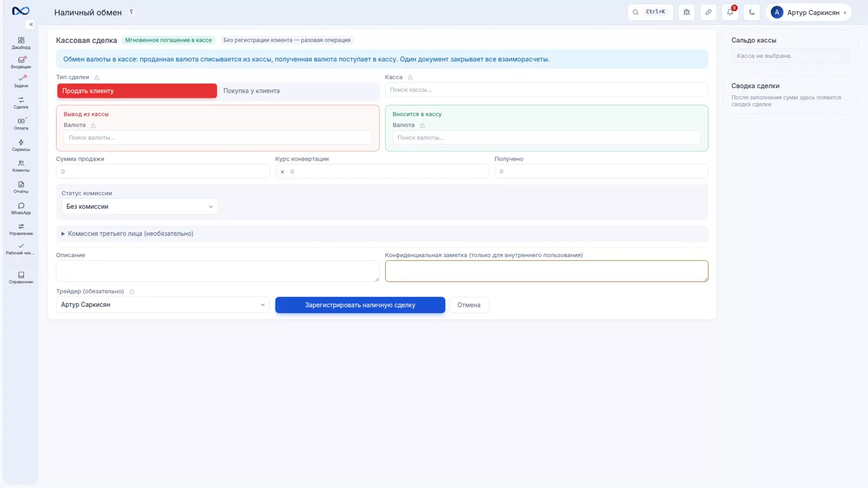Viewport: 868px width, 488px height.
Task: Click the lock icon beside Валюта in Вывод из кассы
Action: click(93, 125)
